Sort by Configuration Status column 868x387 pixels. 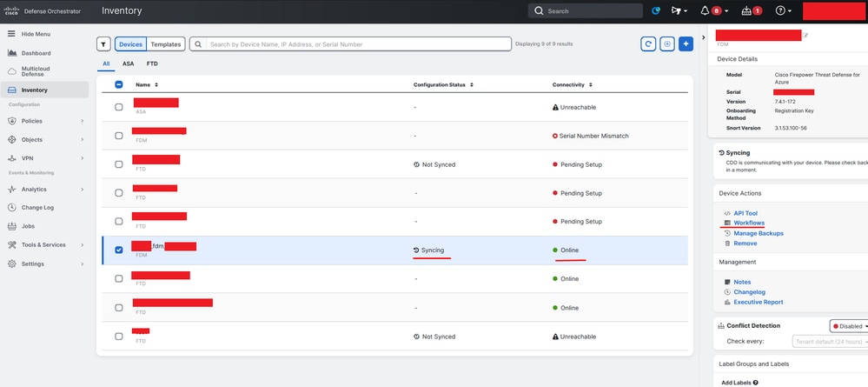point(443,85)
